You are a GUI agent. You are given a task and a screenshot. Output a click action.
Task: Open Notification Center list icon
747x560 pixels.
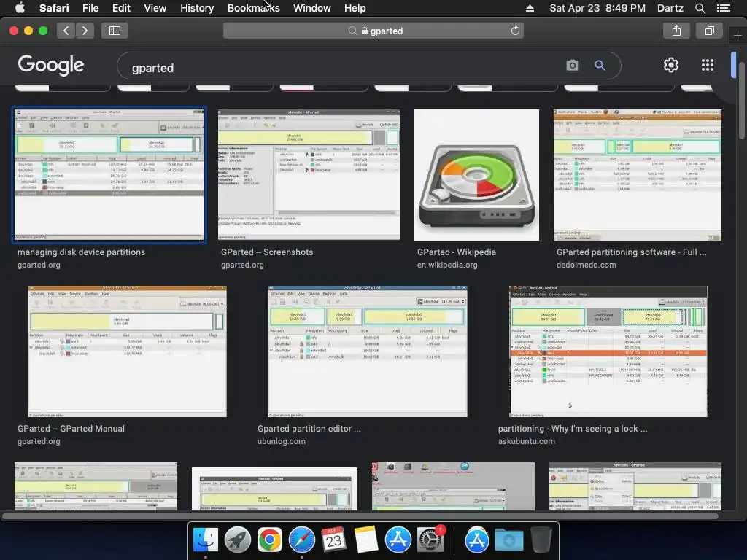tap(724, 8)
